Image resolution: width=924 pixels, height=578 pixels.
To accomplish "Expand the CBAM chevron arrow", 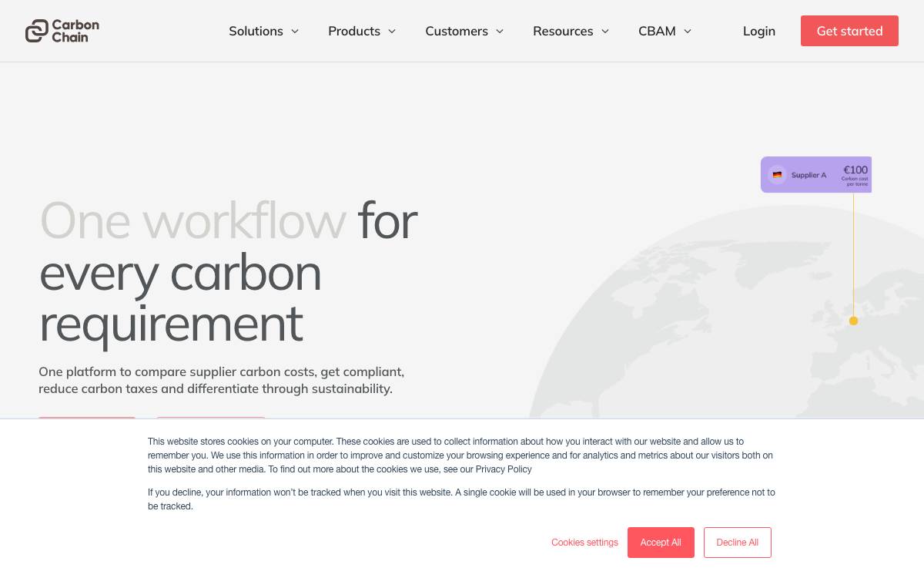I will tap(687, 32).
